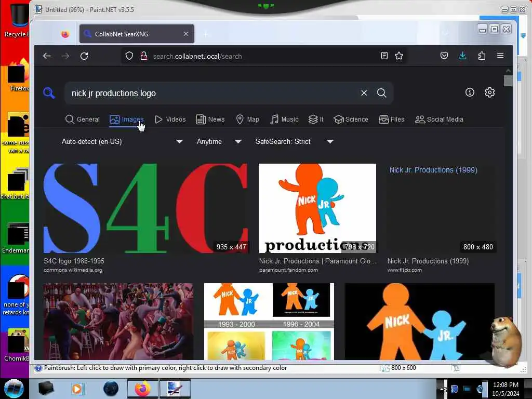Open the Nick Jr. Productions | Paramount result title
This screenshot has height=399, width=532.
coord(317,261)
